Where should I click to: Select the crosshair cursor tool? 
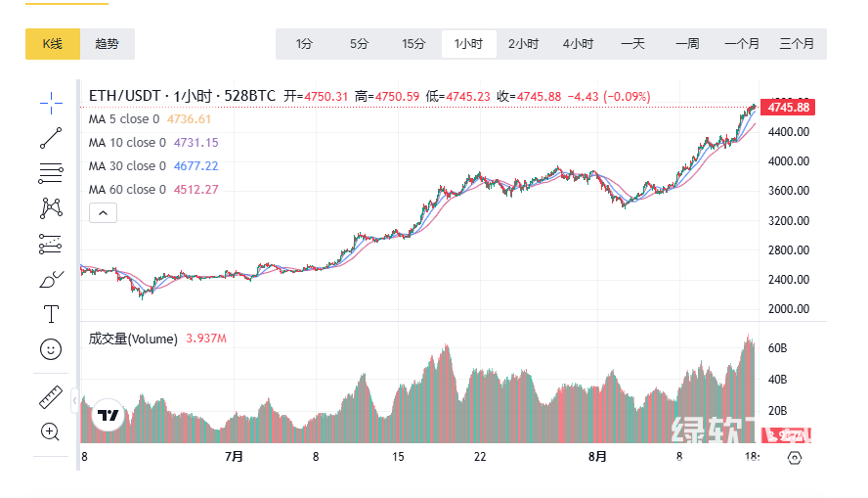51,100
